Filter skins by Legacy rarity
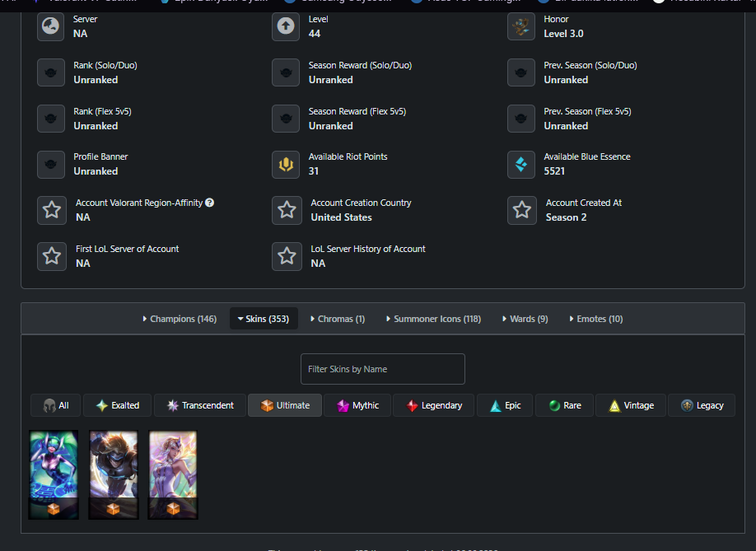 [702, 405]
